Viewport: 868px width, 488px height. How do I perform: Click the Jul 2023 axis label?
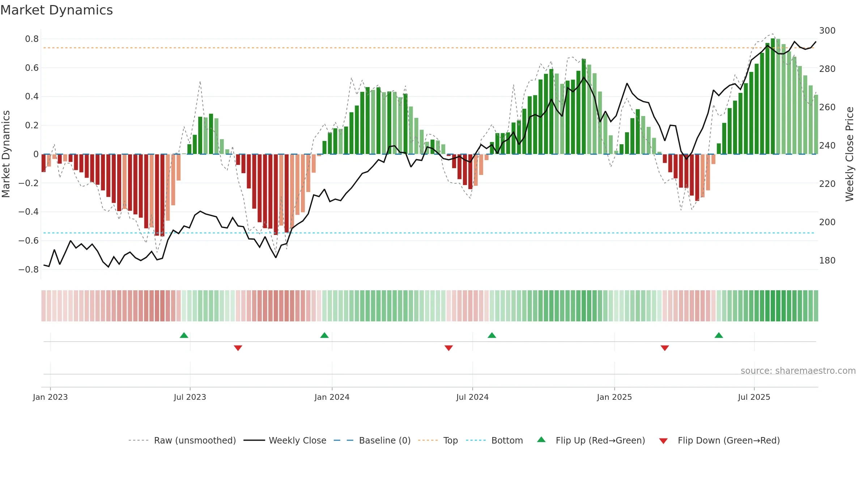pyautogui.click(x=190, y=397)
